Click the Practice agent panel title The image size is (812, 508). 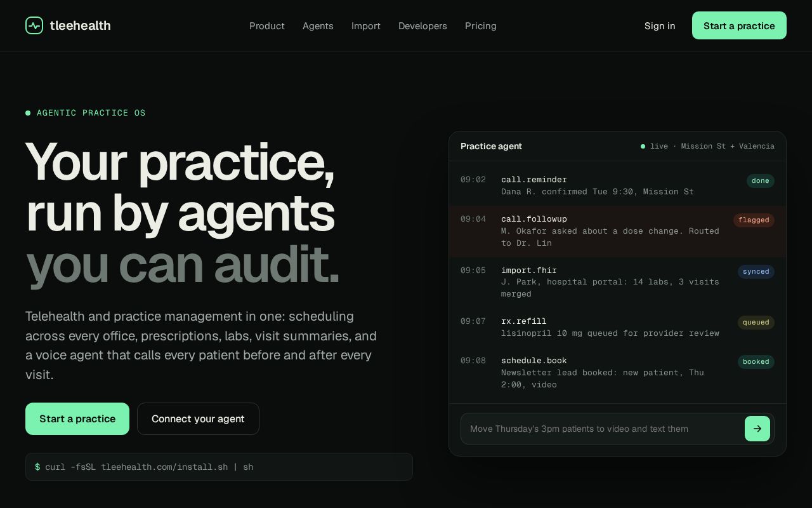point(491,146)
